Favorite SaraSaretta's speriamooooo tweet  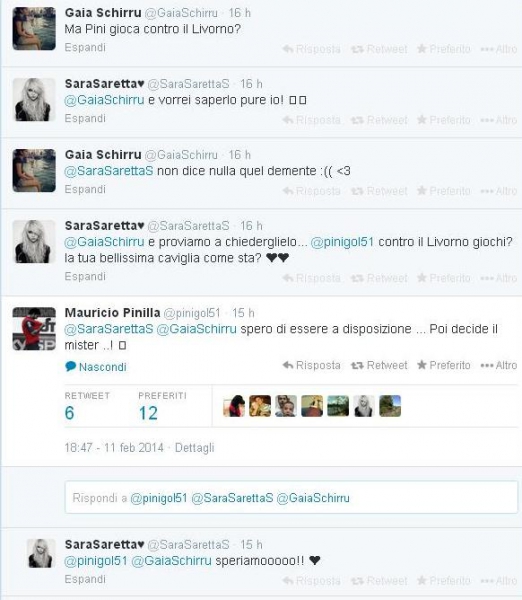[444, 580]
